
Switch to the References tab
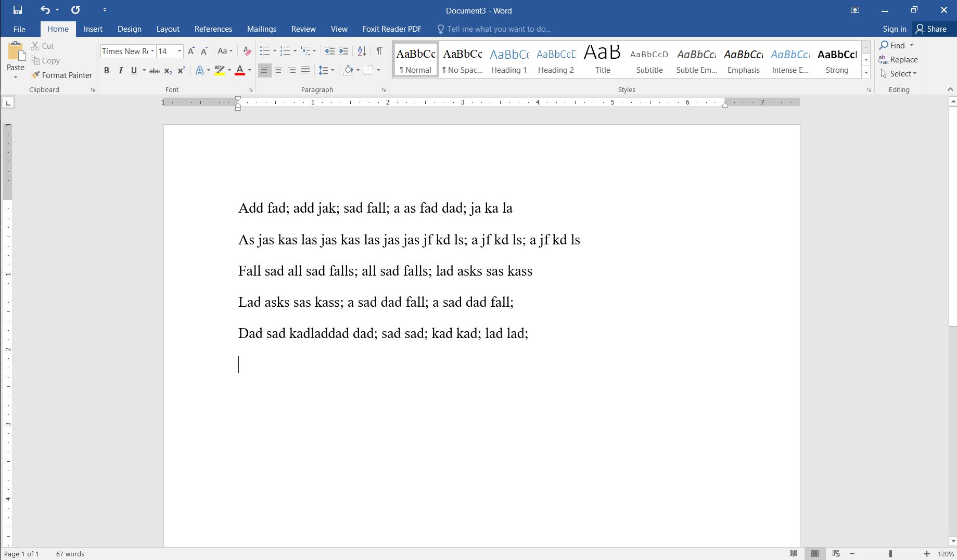pos(213,29)
